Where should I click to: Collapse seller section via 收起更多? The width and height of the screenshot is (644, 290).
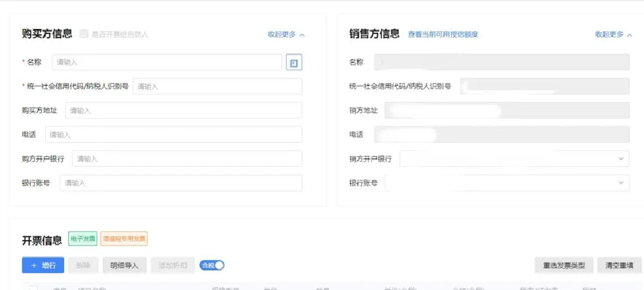(613, 35)
